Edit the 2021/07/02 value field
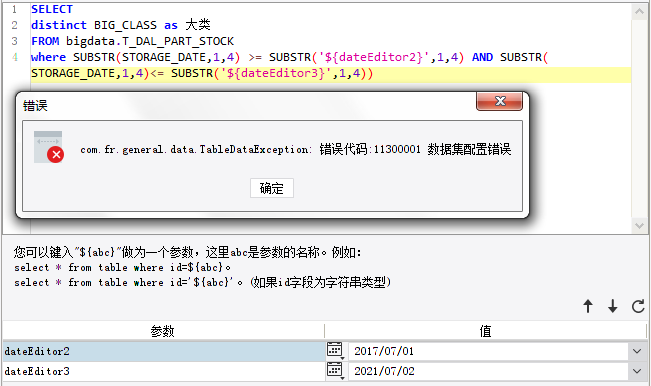The image size is (651, 386). 489,371
